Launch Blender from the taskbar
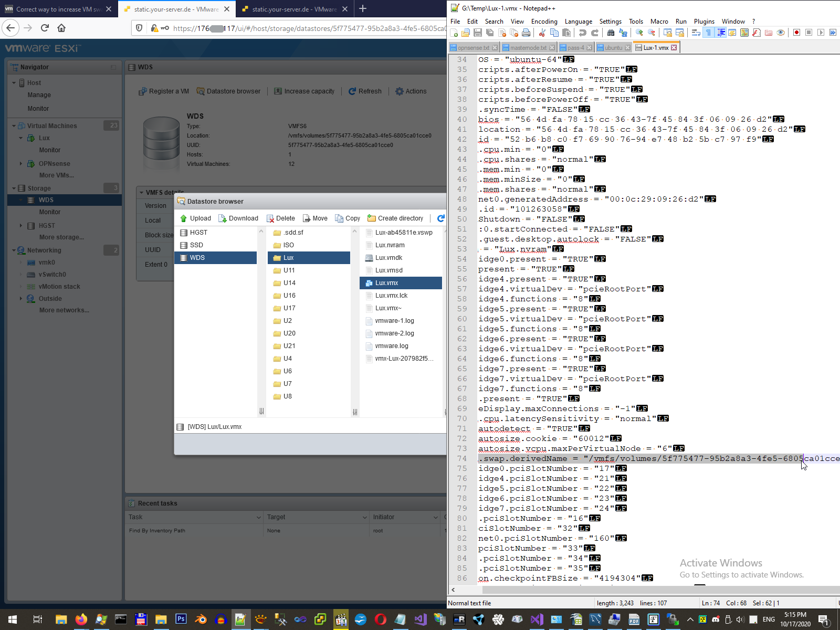Screen dimensions: 840x630 pos(201,619)
